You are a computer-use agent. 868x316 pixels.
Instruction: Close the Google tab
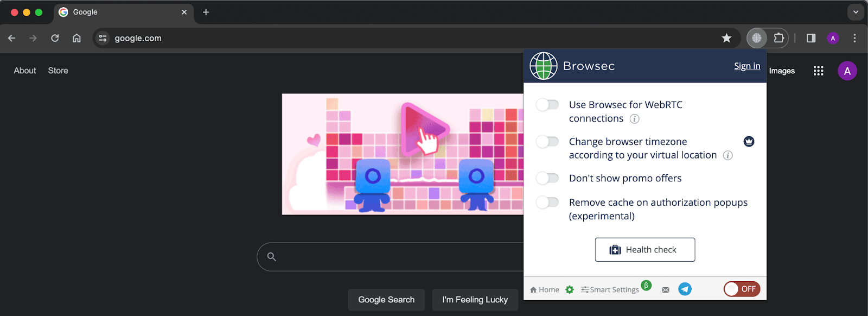point(184,12)
